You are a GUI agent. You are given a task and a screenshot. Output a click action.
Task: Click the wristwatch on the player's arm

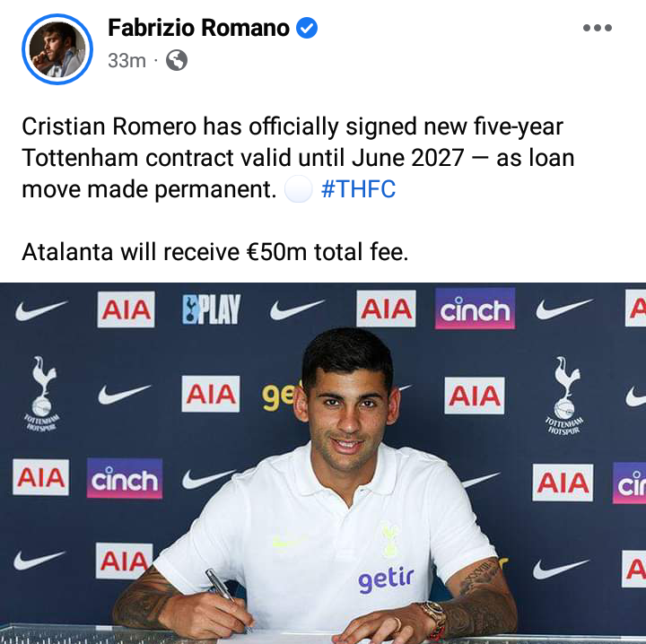[x=432, y=619]
